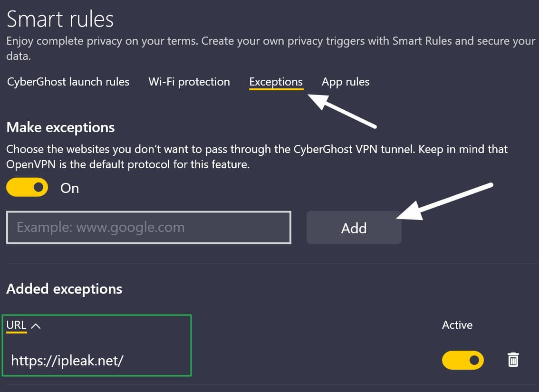Go to the App rules tab
The image size is (539, 392).
(346, 82)
